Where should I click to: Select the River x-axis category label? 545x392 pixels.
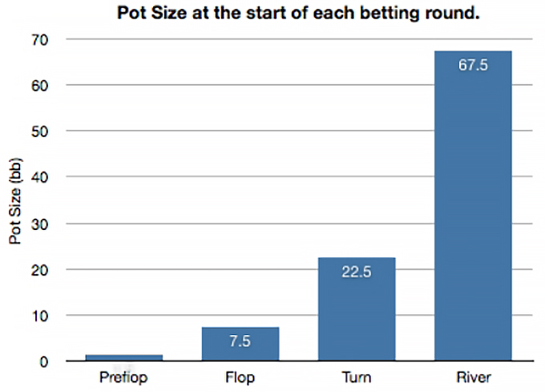click(473, 377)
